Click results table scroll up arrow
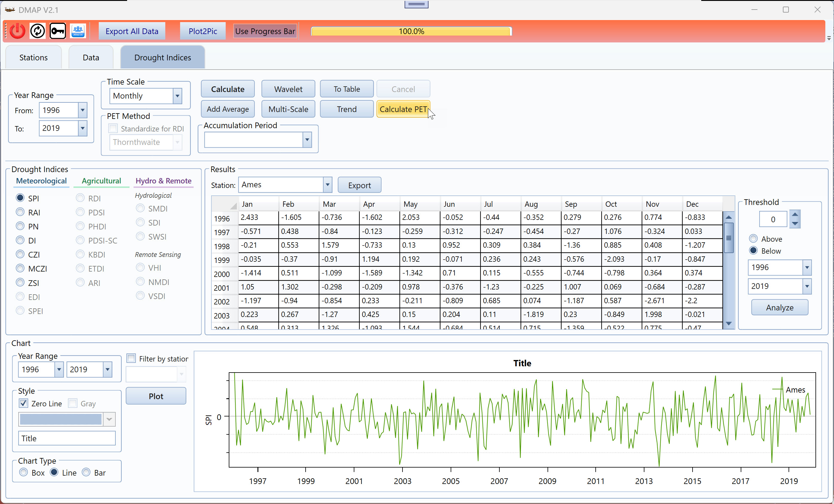 (728, 217)
